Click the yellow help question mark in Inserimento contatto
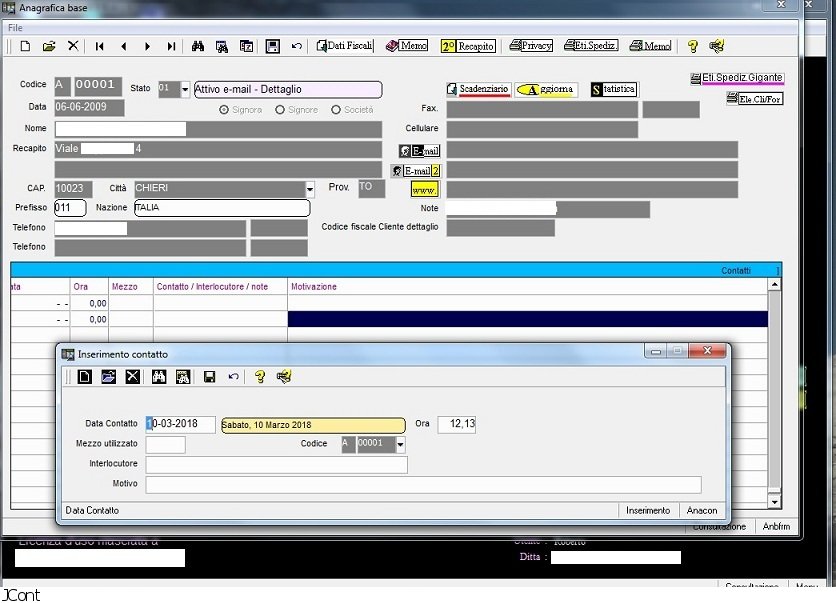This screenshot has height=603, width=836. point(260,377)
